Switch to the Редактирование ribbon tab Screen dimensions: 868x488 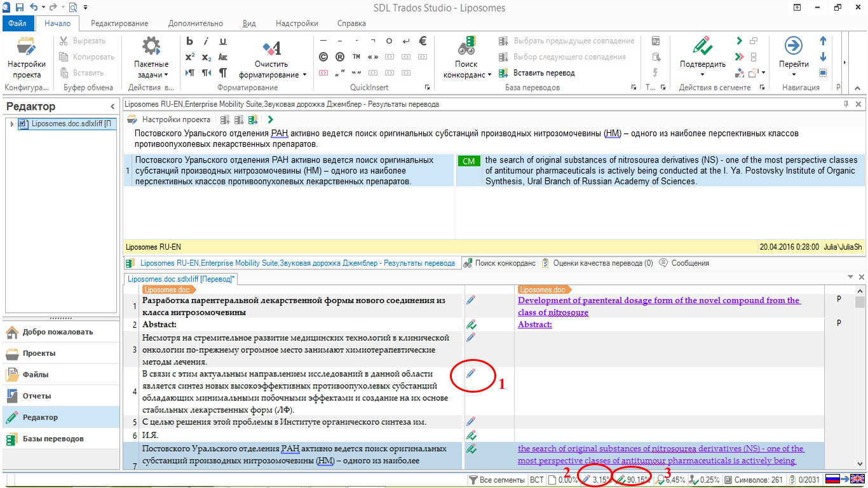click(x=119, y=24)
